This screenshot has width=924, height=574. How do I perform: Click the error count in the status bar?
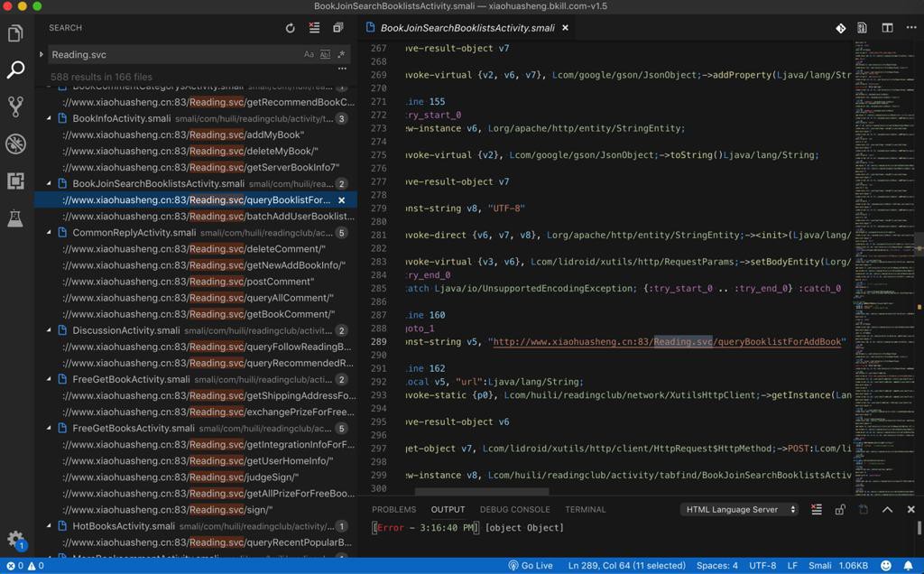click(15, 566)
